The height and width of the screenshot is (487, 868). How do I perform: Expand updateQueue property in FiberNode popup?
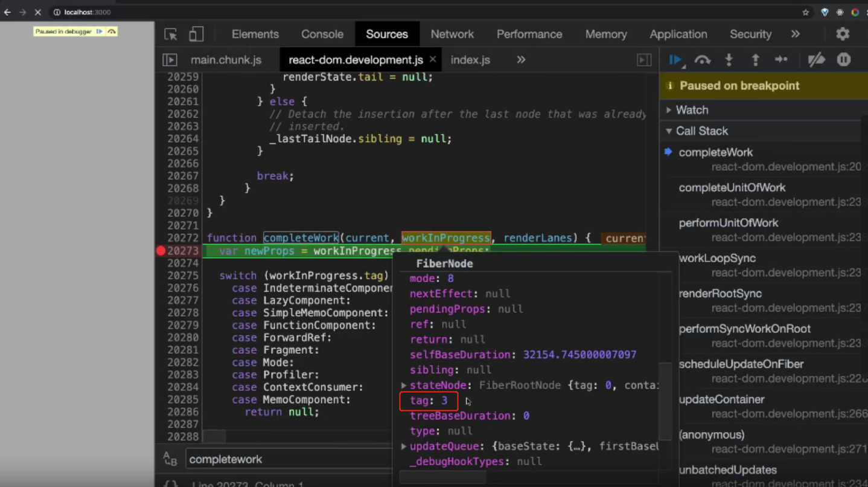404,447
